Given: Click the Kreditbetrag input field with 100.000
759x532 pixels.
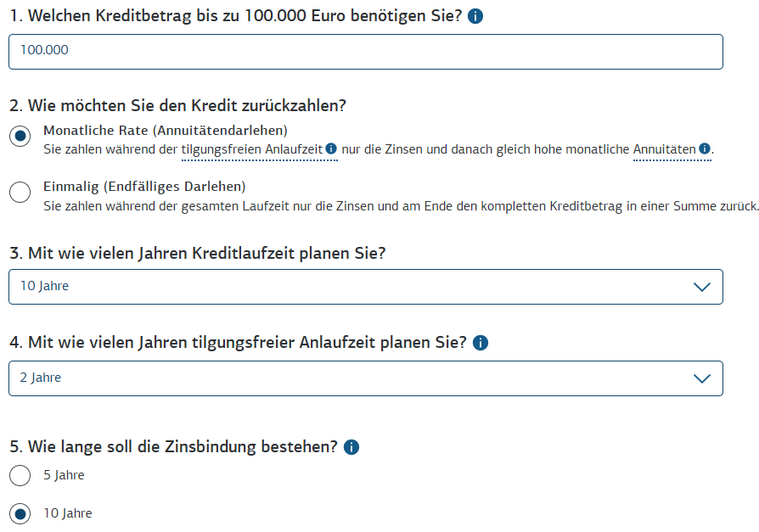Looking at the screenshot, I should coord(365,51).
